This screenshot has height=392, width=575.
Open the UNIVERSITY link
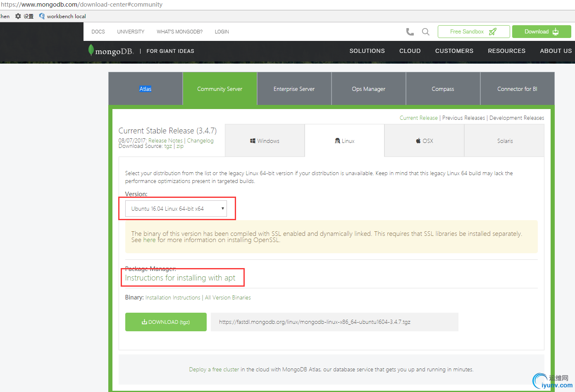tap(131, 32)
